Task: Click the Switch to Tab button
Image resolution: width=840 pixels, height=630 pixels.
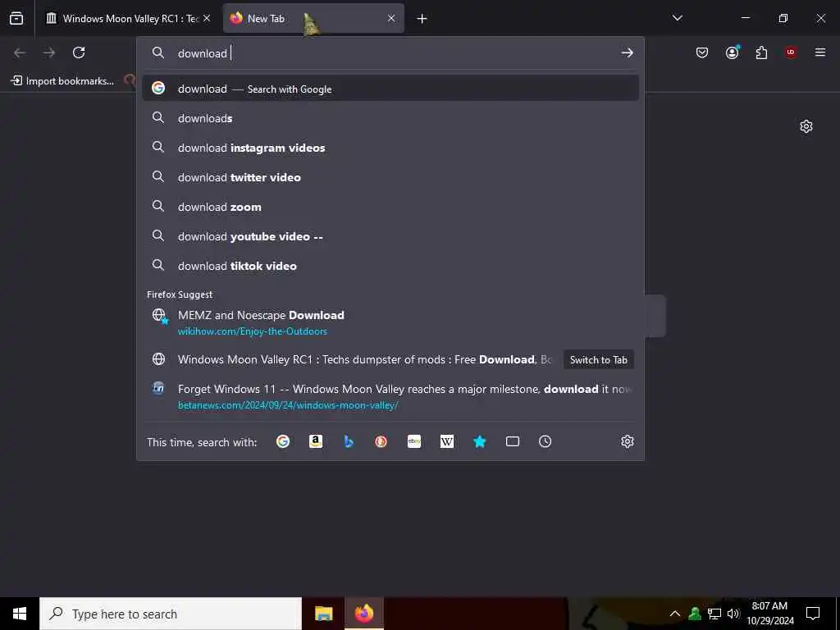Action: point(598,360)
